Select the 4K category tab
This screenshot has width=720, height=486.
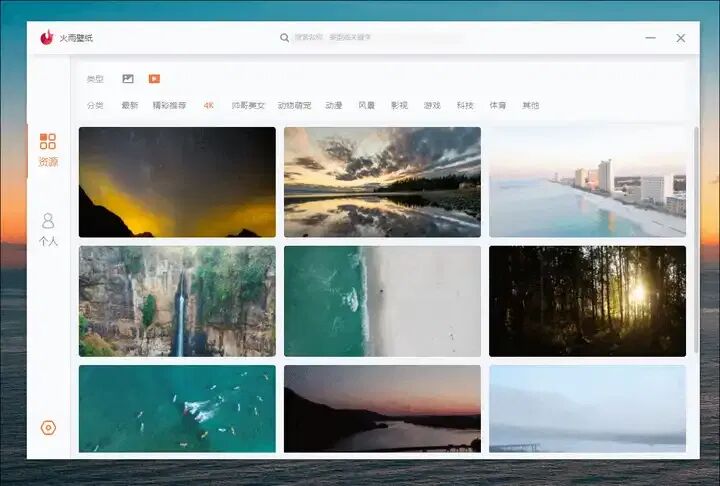208,105
